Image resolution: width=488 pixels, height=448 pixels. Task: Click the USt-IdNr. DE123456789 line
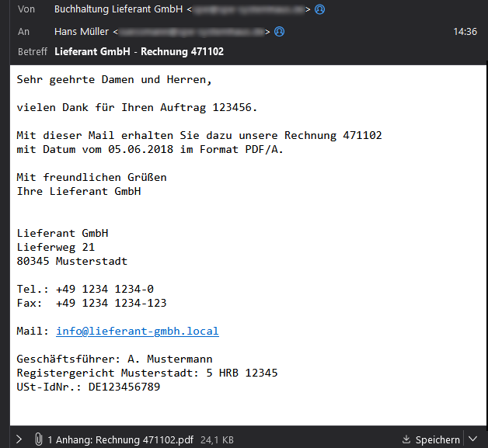click(x=89, y=387)
